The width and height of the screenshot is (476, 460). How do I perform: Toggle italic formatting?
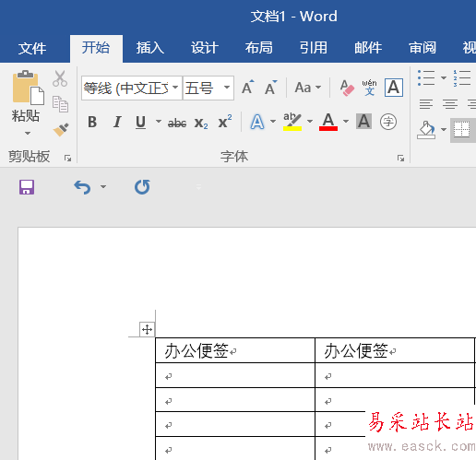pyautogui.click(x=117, y=122)
